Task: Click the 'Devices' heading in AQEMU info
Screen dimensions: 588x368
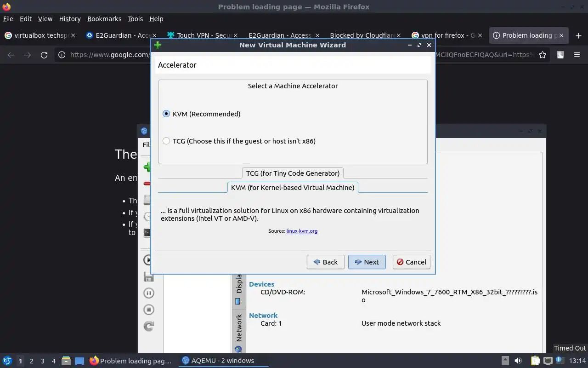Action: click(261, 284)
